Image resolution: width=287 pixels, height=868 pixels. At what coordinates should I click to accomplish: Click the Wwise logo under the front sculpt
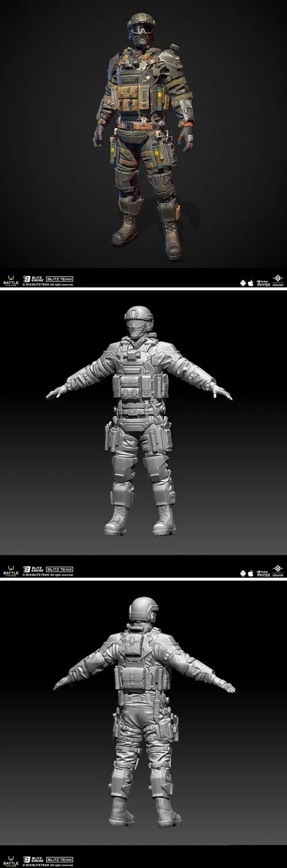[x=277, y=571]
